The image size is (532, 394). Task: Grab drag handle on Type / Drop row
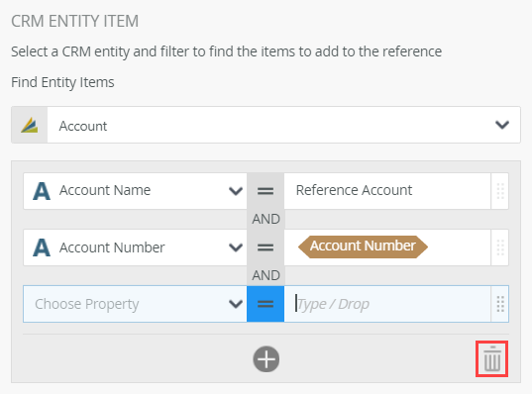[500, 304]
